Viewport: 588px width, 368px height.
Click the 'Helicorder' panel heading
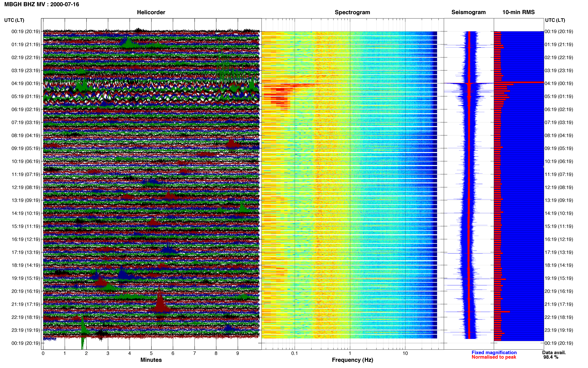pyautogui.click(x=151, y=12)
